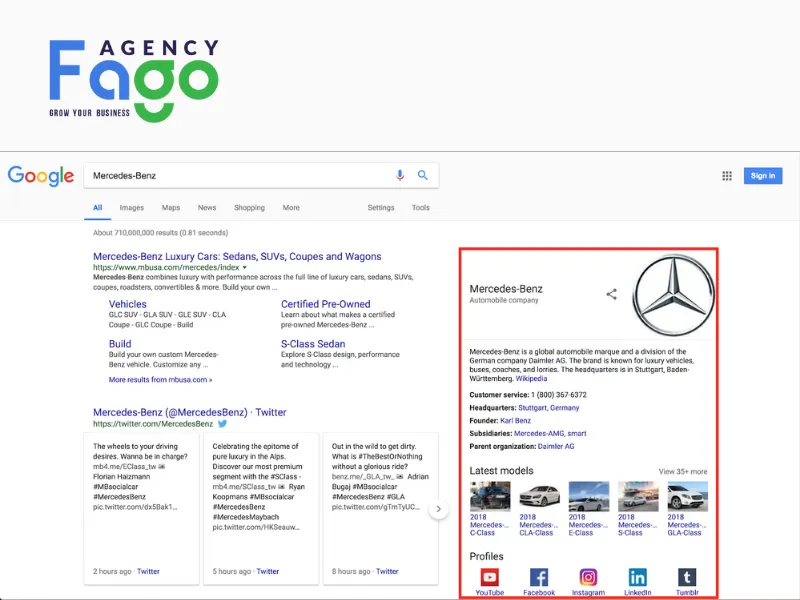Click Twitter link under 8 hours ago tweet
The image size is (800, 600).
click(x=387, y=571)
